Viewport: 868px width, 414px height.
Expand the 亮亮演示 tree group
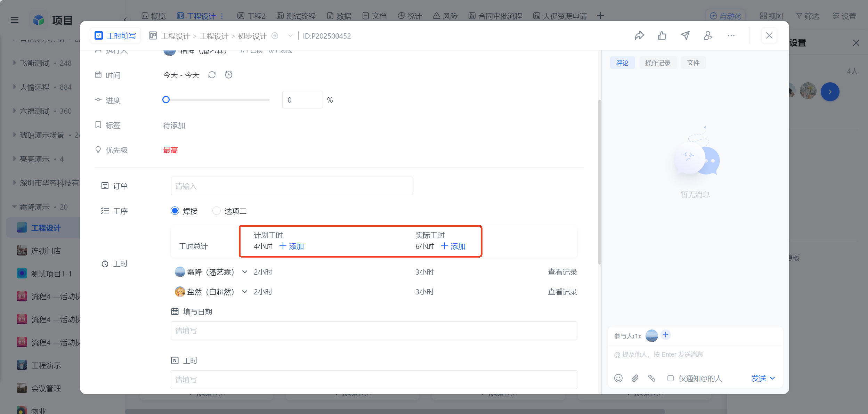pyautogui.click(x=15, y=159)
